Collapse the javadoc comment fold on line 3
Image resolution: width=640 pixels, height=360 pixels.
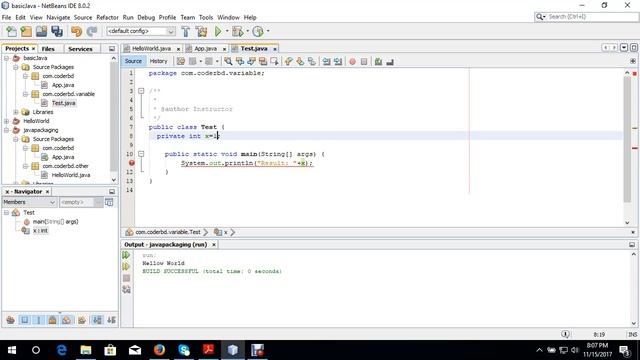pyautogui.click(x=141, y=91)
